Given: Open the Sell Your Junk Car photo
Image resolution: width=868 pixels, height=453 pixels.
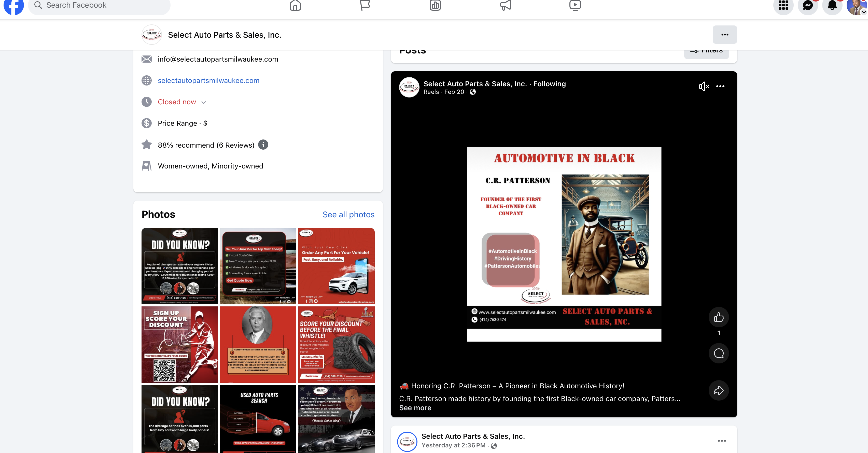Looking at the screenshot, I should 258,266.
